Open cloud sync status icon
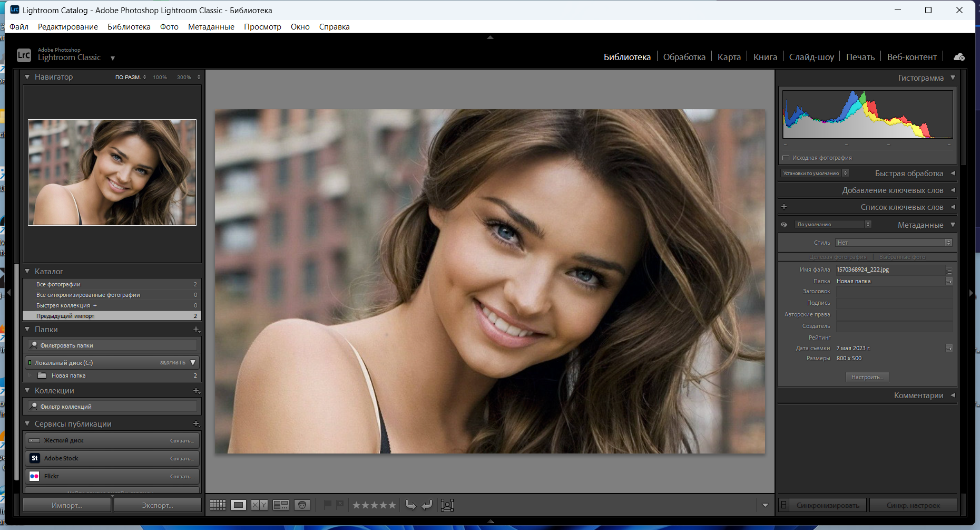The height and width of the screenshot is (530, 980). click(959, 57)
